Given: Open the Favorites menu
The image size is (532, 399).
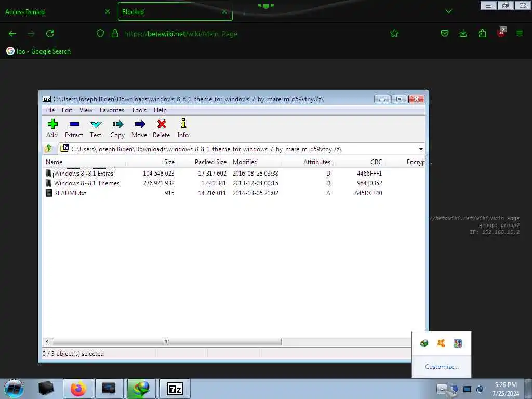Looking at the screenshot, I should click(112, 110).
